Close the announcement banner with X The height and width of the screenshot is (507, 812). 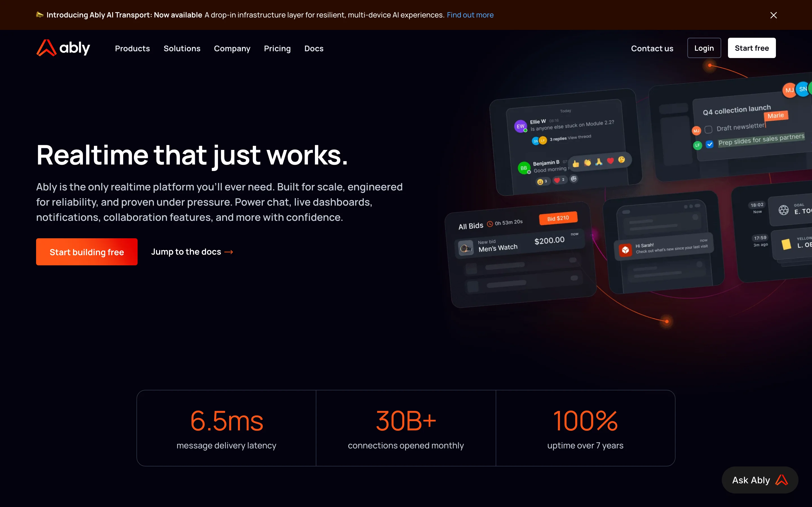[x=773, y=15]
